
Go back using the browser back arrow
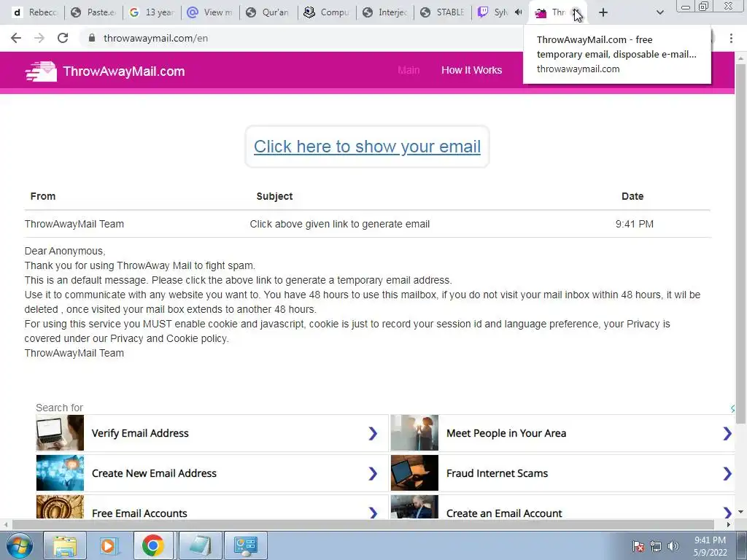16,38
